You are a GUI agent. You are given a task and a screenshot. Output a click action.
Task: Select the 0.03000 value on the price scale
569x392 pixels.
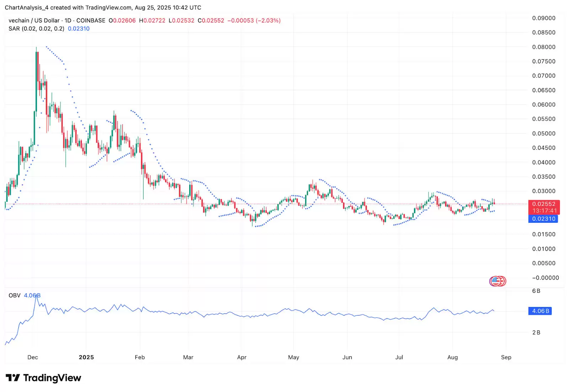[x=544, y=191]
